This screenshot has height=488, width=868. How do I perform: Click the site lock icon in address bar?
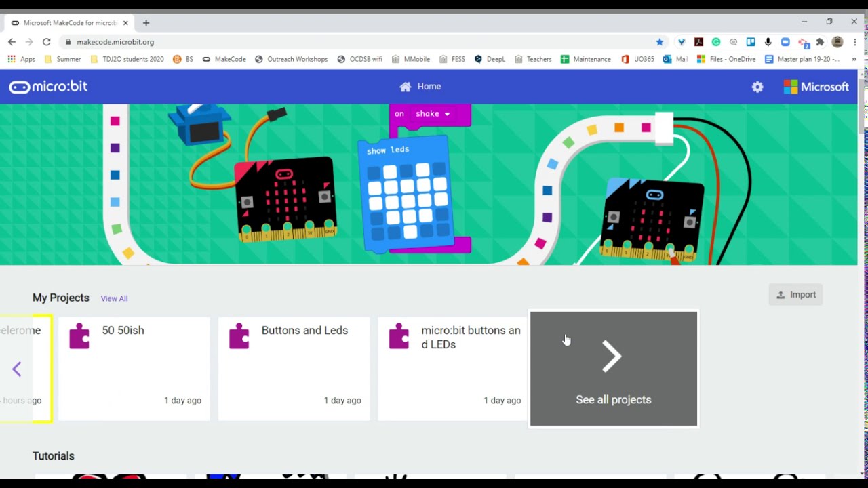[x=68, y=42]
